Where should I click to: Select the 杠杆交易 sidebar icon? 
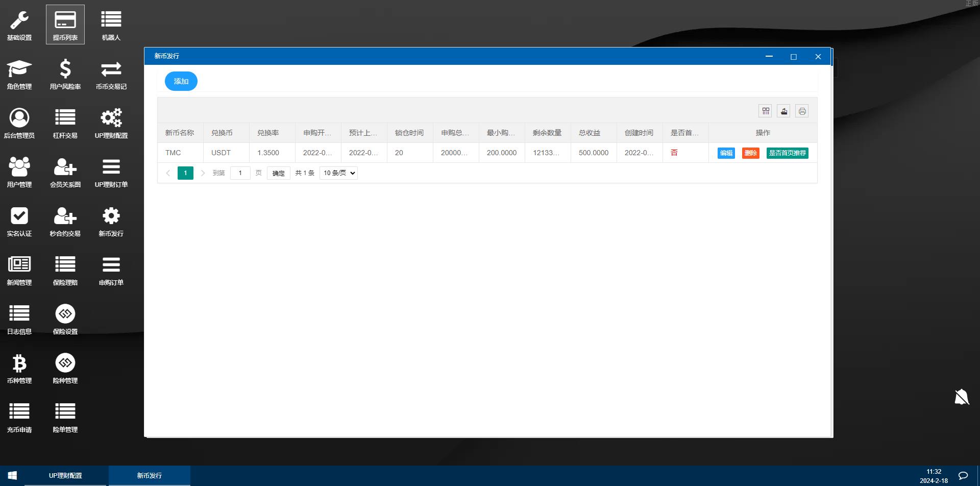[65, 123]
